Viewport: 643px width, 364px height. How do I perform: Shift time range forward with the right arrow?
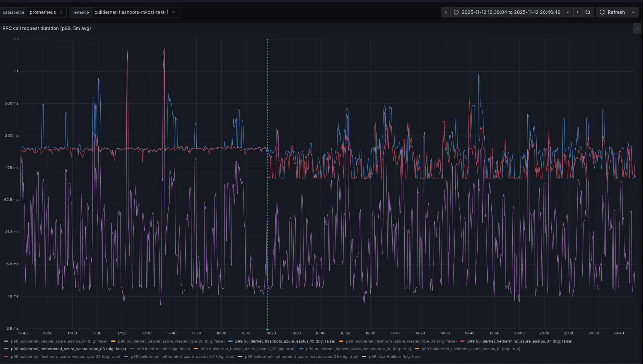coord(578,12)
